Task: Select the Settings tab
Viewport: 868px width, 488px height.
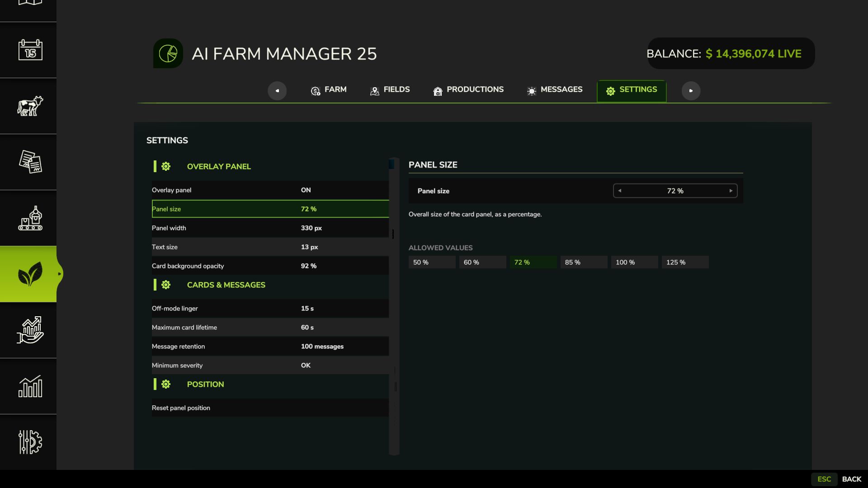Action: (632, 91)
